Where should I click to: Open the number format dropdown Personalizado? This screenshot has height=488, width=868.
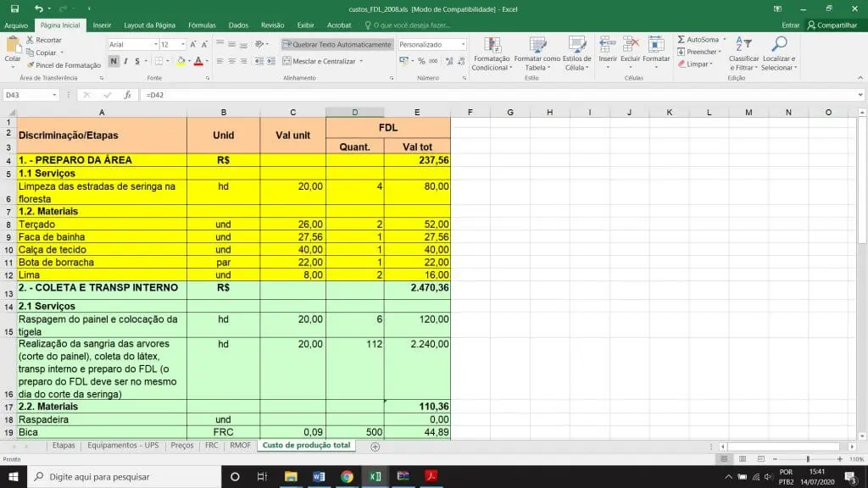pyautogui.click(x=463, y=44)
